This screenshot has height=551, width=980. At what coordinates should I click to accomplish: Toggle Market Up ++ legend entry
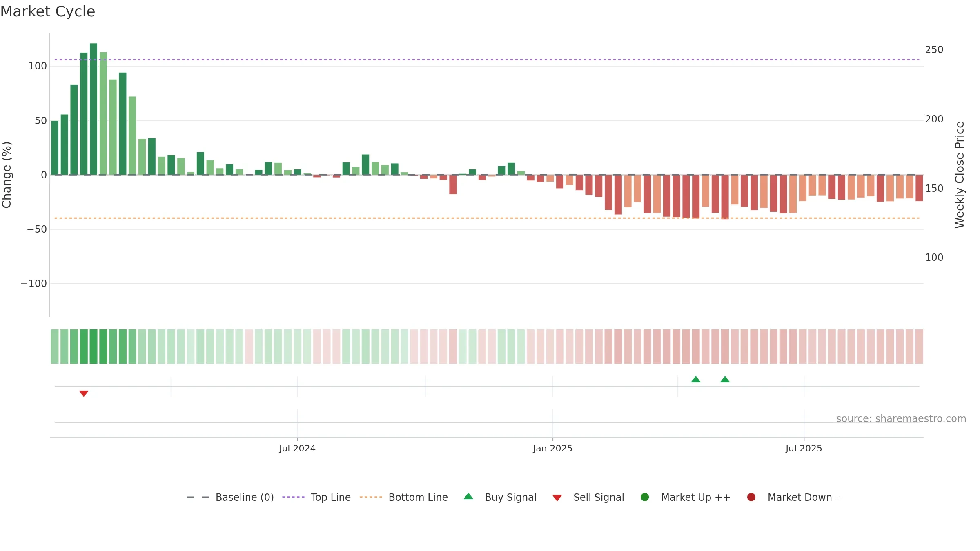[x=686, y=497]
